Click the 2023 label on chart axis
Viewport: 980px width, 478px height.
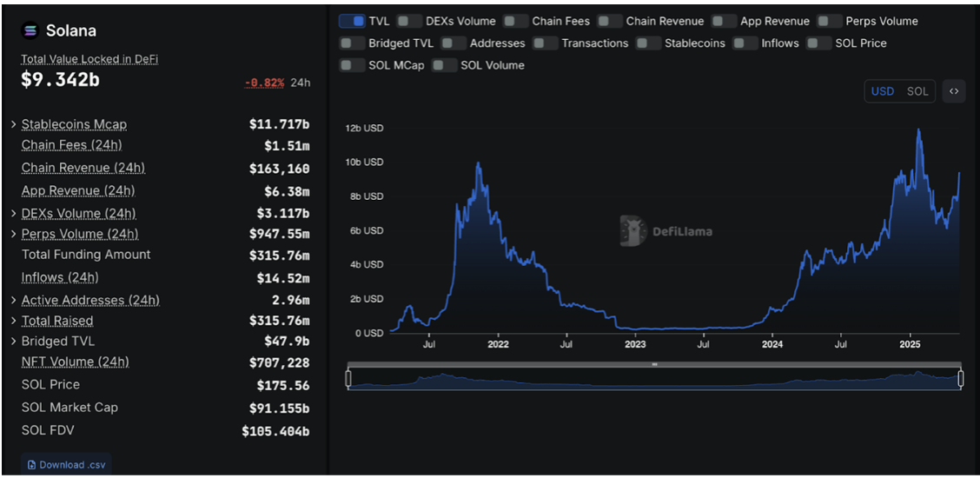coord(635,343)
